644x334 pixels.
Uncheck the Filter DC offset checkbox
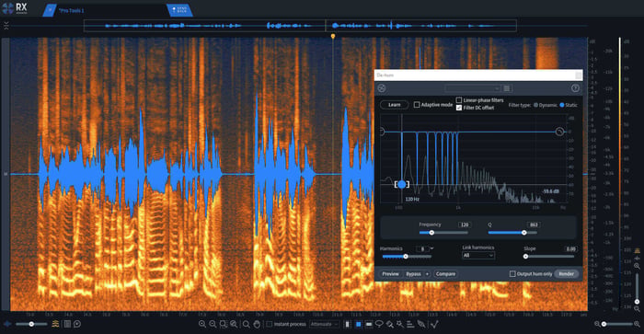point(459,108)
